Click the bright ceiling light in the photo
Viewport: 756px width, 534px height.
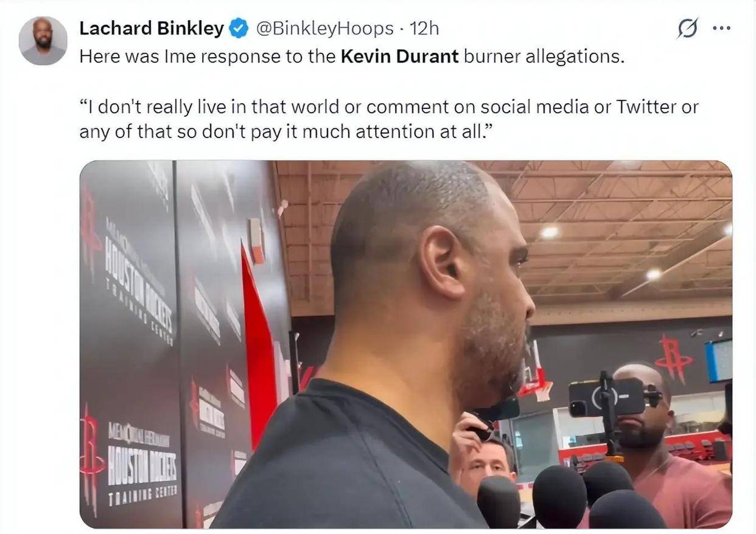click(550, 232)
